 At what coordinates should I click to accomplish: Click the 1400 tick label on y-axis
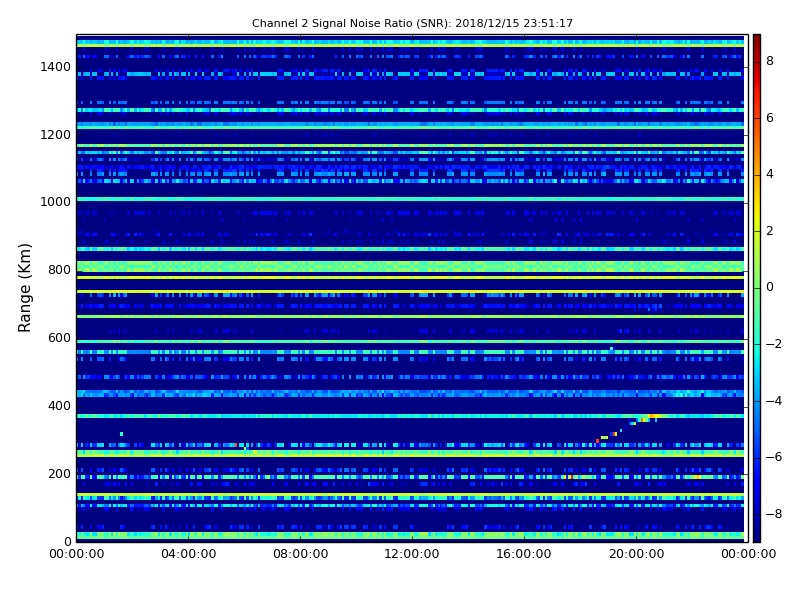55,67
